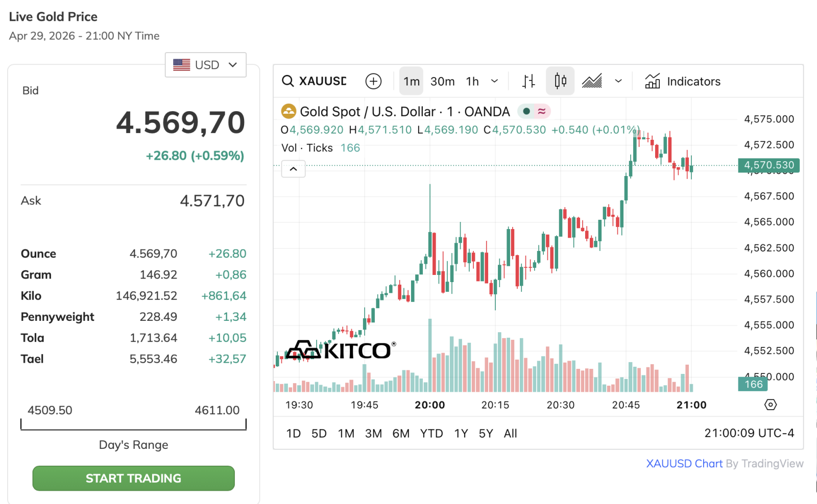Click the Gold Spot symbol logo
Viewport: 817px width, 504px height.
pyautogui.click(x=289, y=111)
